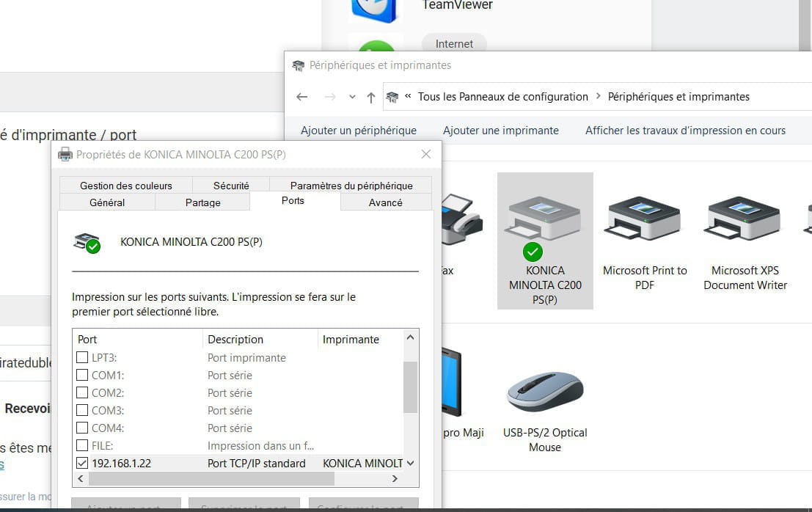This screenshot has height=512, width=812.
Task: Uncheck the 192.168.1.22 port checkbox
Action: point(82,463)
